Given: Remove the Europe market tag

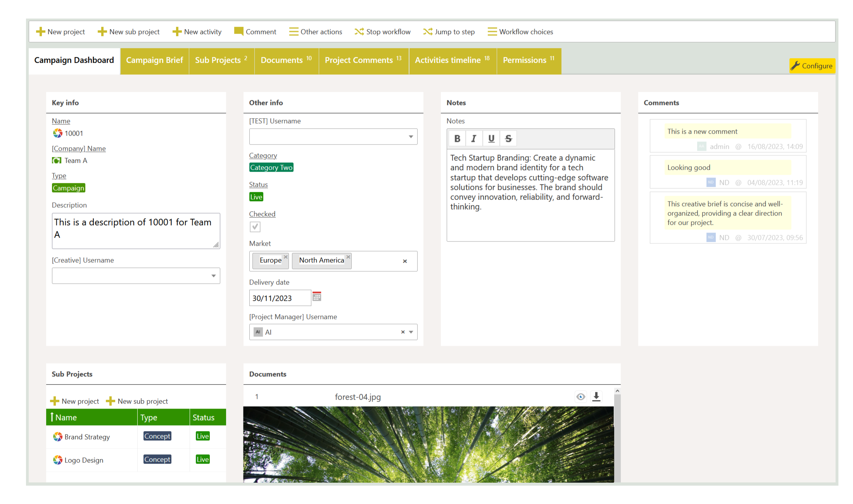Looking at the screenshot, I should [x=286, y=256].
